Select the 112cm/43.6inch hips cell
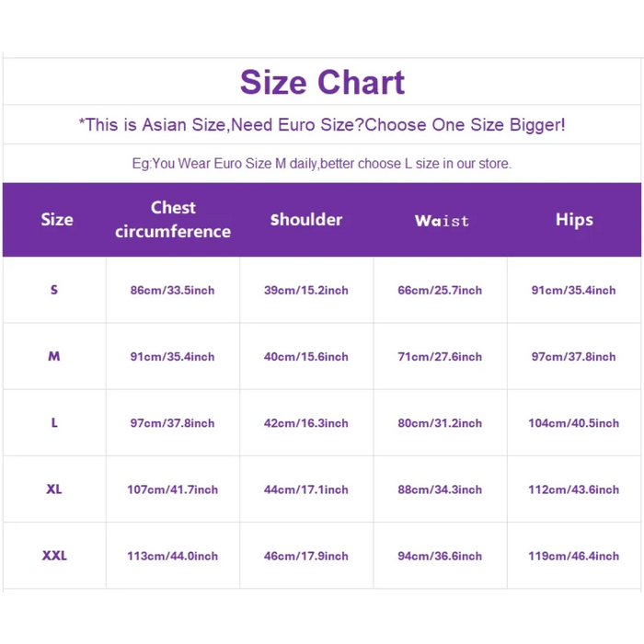Image resolution: width=644 pixels, height=644 pixels. [573, 489]
